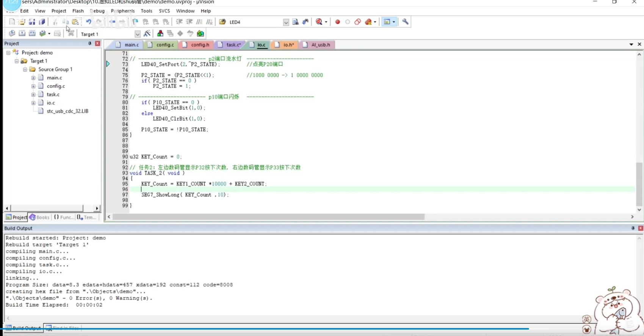Expand the main.c tree node
The width and height of the screenshot is (644, 336).
click(x=33, y=78)
